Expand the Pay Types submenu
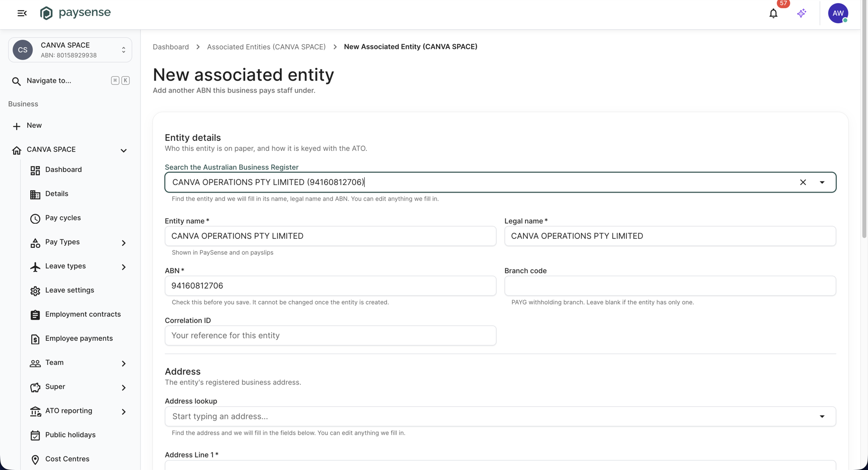This screenshot has height=470, width=868. (x=124, y=243)
